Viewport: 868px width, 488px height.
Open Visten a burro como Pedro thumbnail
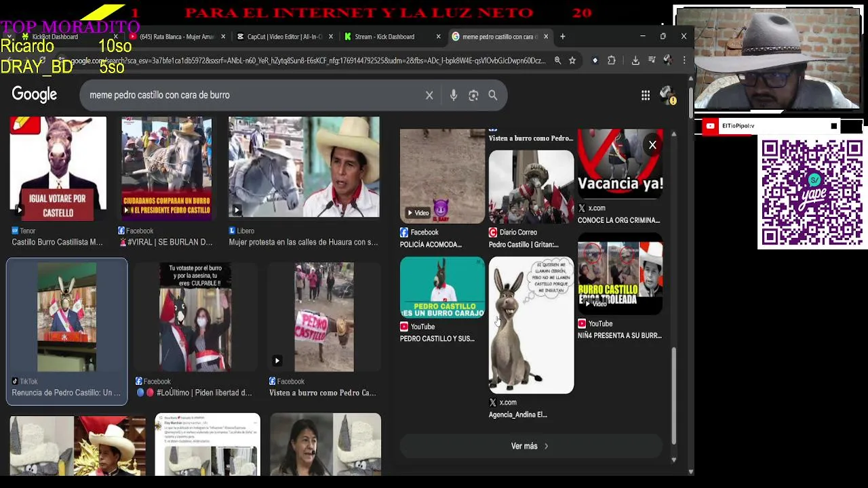click(x=324, y=317)
